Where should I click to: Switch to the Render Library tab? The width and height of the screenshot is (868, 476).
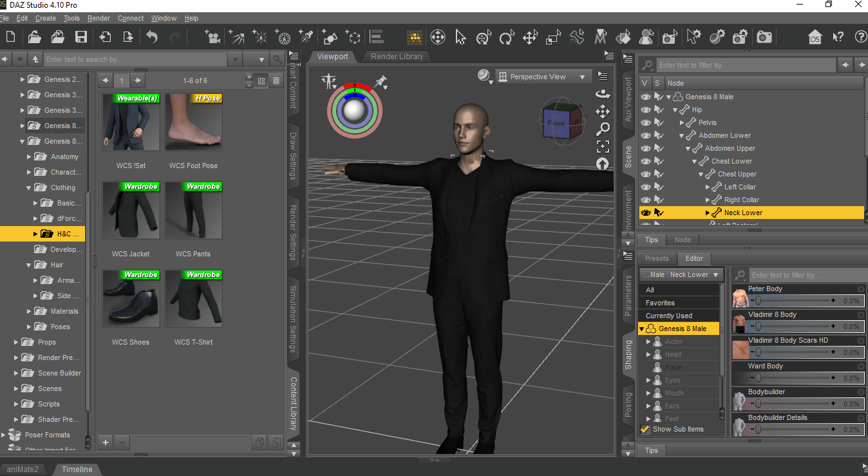(397, 57)
